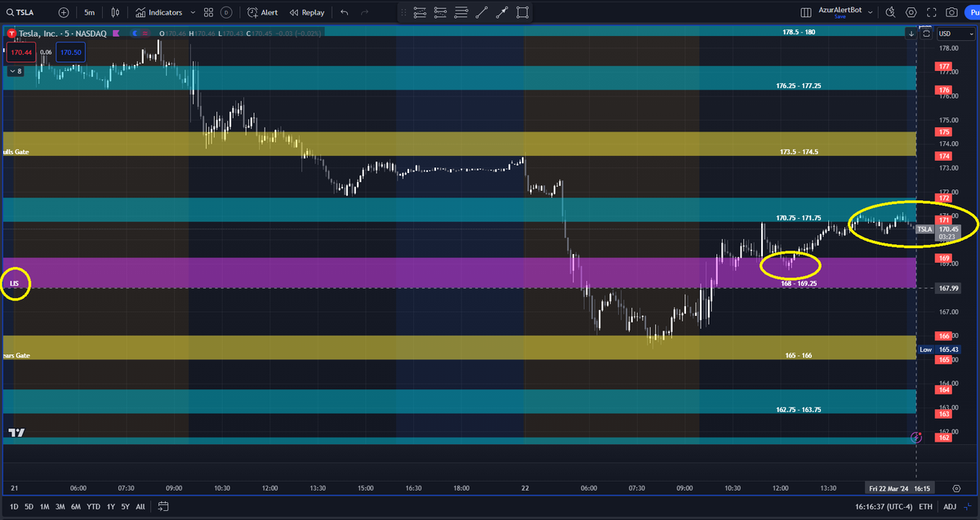The width and height of the screenshot is (980, 520).
Task: Click the Low 165.43 price label
Action: click(938, 349)
